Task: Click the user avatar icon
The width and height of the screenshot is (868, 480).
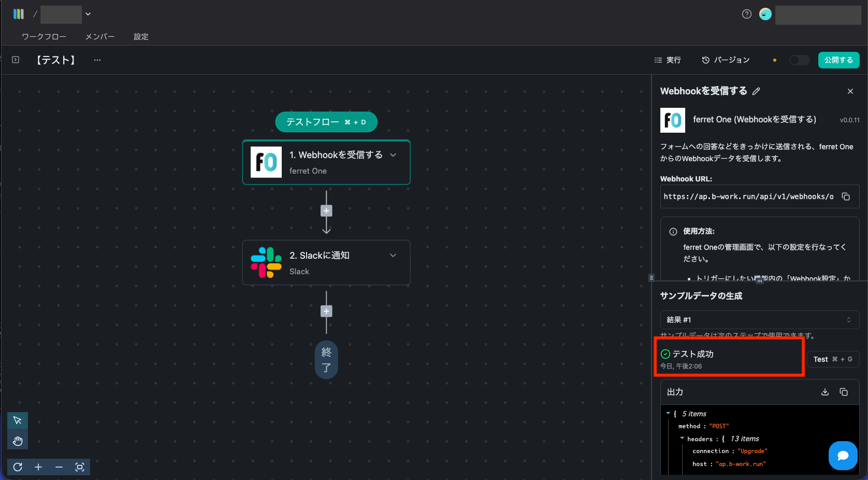Action: 765,14
